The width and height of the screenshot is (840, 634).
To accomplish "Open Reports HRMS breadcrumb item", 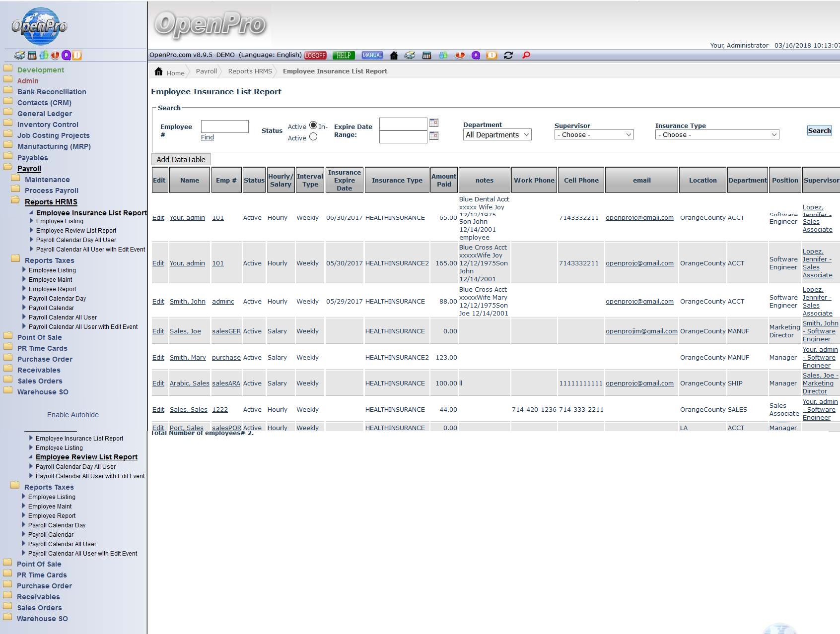I will coord(250,71).
